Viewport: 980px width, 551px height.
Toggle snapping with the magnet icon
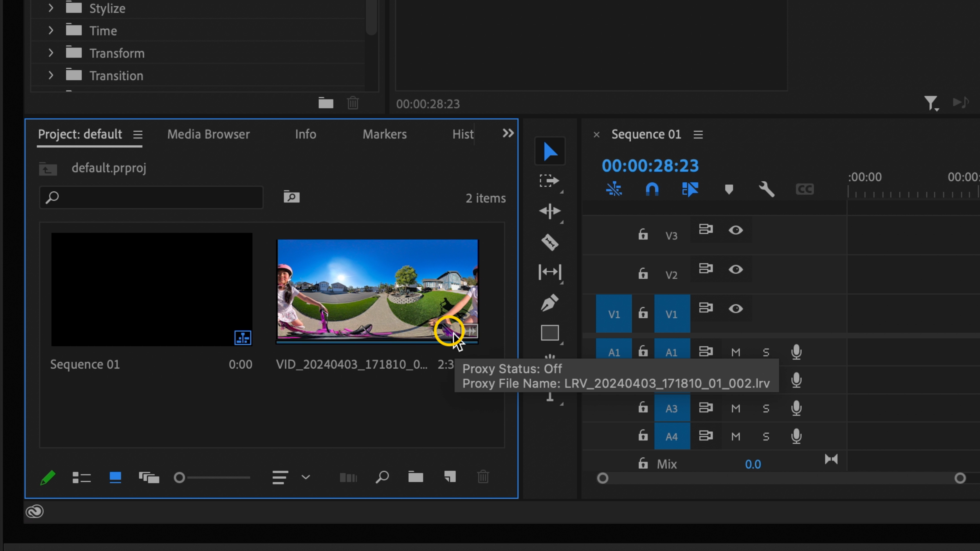(652, 189)
